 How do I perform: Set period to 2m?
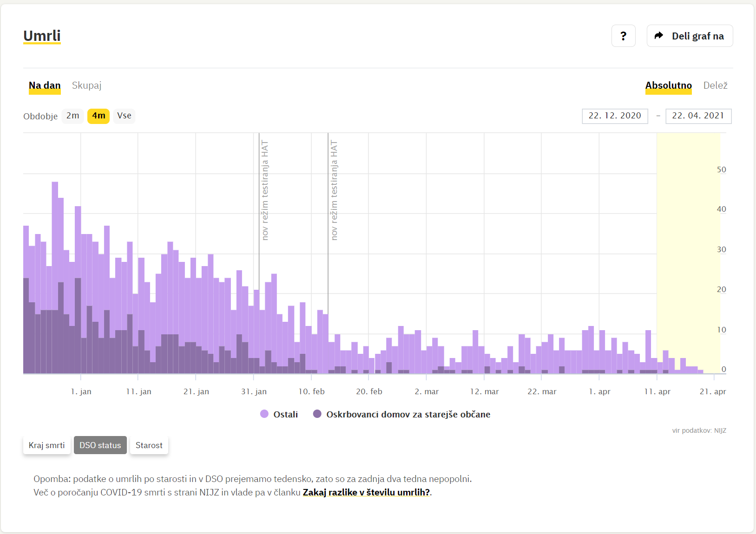[72, 116]
